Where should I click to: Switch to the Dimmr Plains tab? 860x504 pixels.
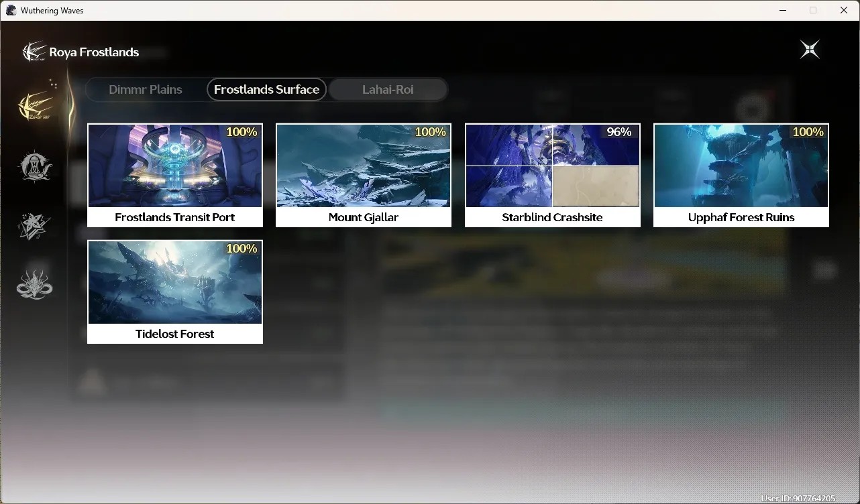146,89
